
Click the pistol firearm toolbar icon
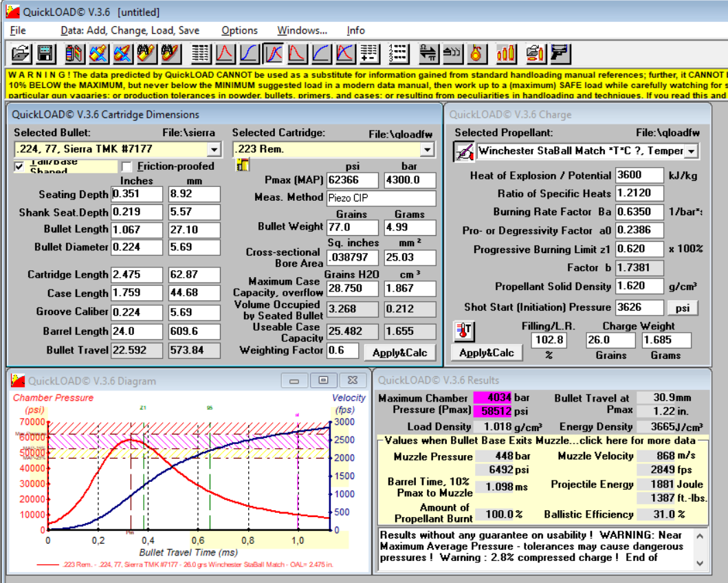point(560,54)
